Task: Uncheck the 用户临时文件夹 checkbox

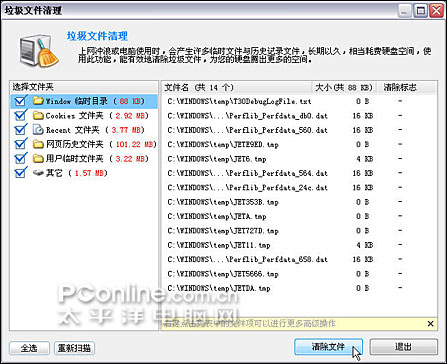Action: point(21,158)
